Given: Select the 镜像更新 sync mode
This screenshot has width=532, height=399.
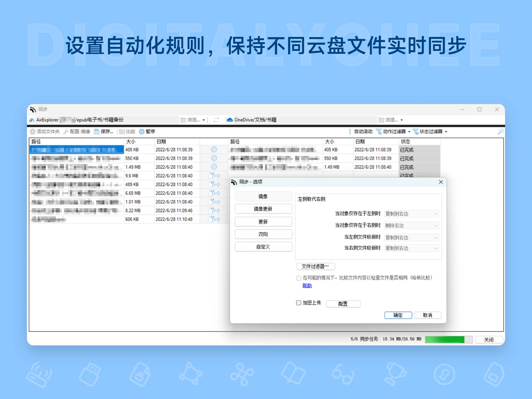Looking at the screenshot, I should click(x=263, y=209).
